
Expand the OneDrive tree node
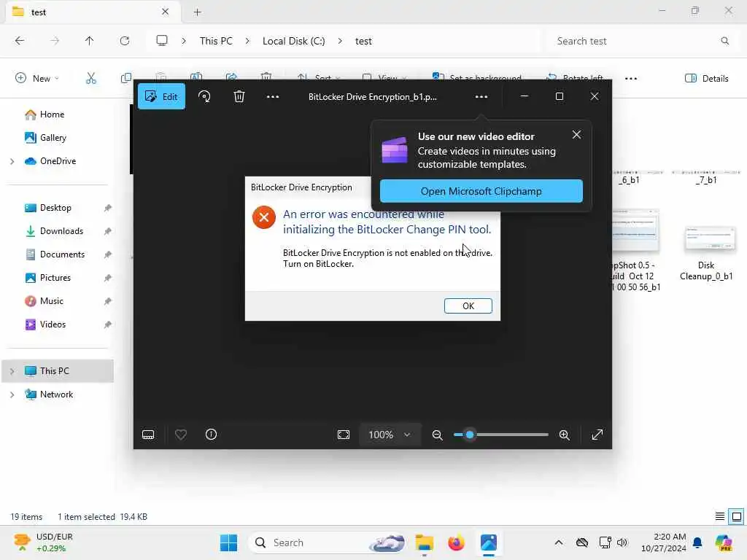(x=12, y=161)
